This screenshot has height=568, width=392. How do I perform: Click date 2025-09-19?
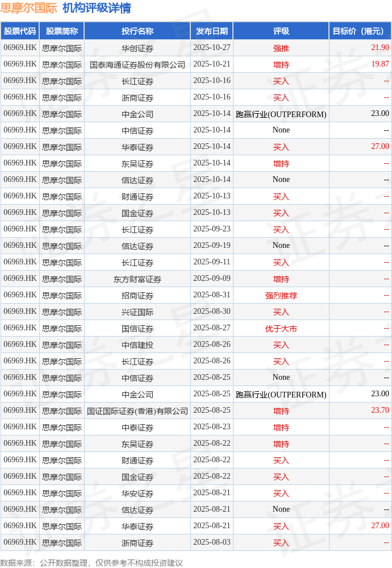coord(212,245)
